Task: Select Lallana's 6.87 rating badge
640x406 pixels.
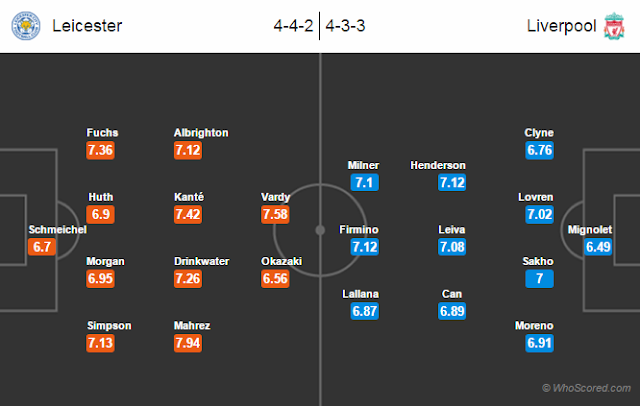Action: point(364,311)
